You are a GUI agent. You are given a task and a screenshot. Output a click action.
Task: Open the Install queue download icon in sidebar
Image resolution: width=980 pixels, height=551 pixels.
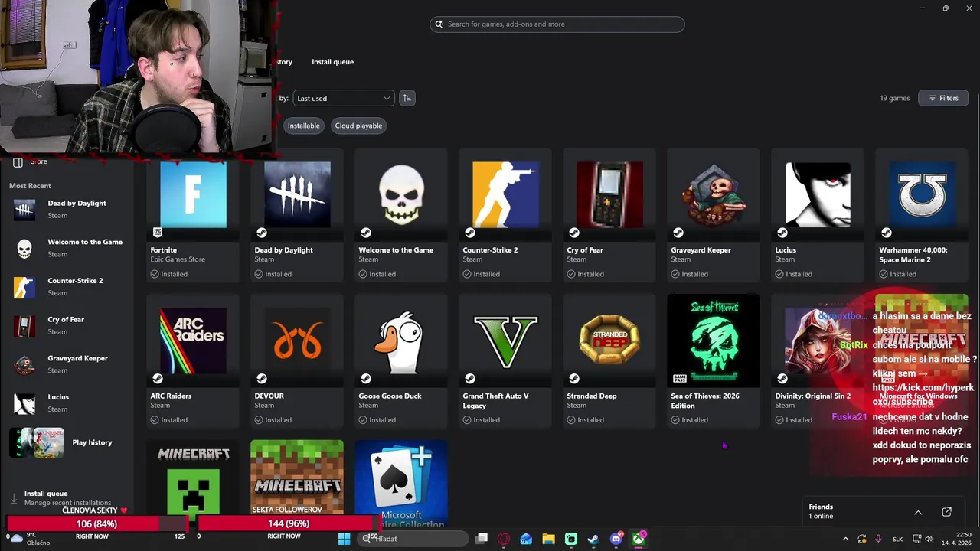[x=14, y=498]
